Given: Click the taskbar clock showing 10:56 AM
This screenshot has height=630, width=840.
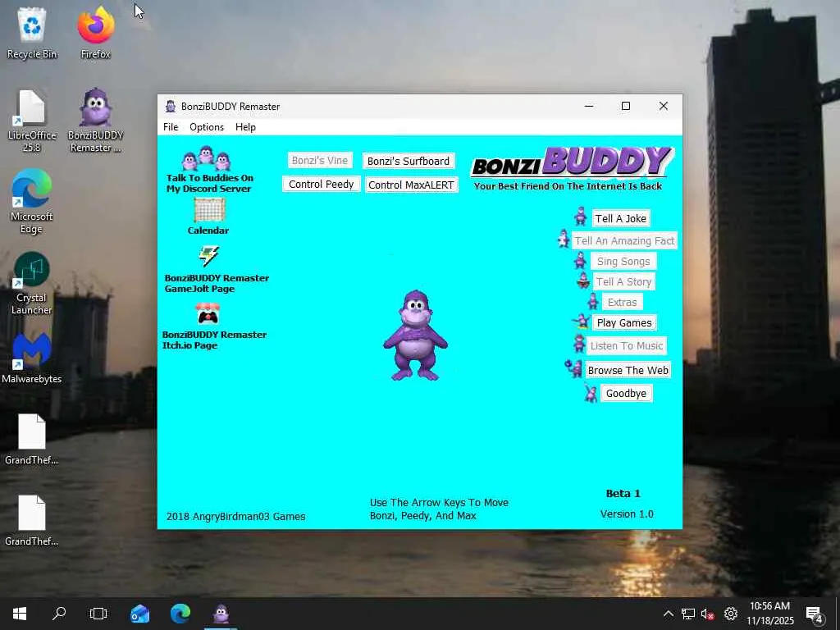Looking at the screenshot, I should pos(769,614).
